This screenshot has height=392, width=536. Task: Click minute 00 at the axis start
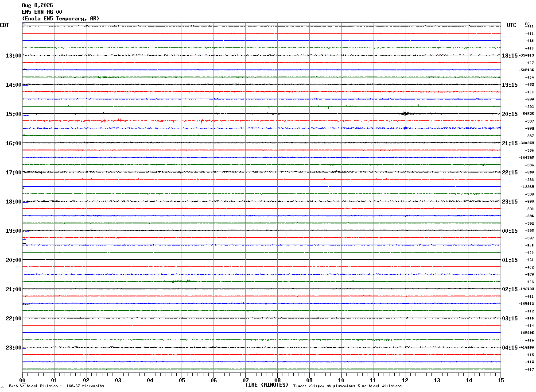click(x=22, y=380)
